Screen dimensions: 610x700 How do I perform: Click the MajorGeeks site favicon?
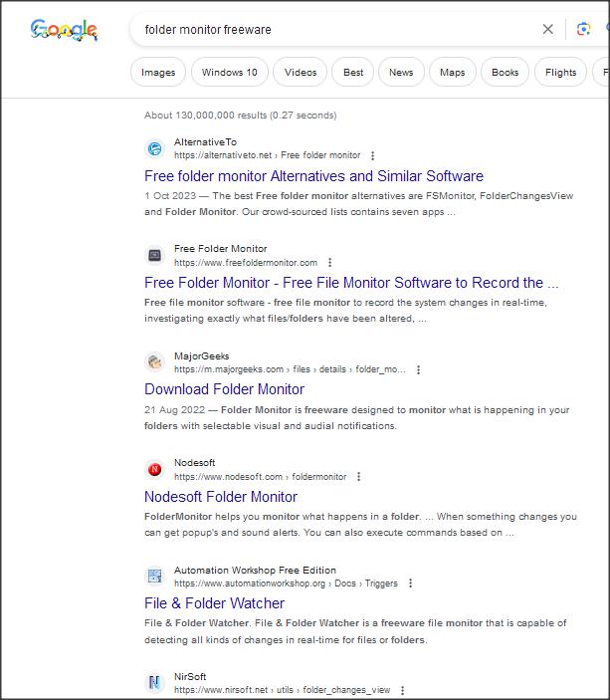(x=155, y=362)
